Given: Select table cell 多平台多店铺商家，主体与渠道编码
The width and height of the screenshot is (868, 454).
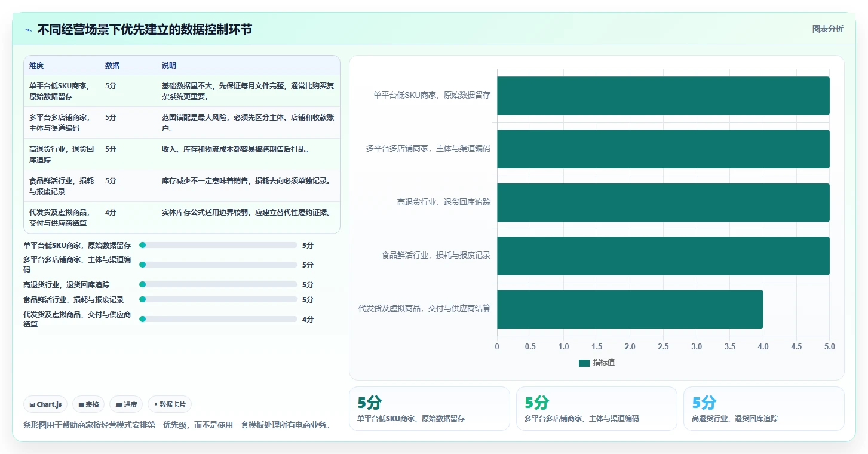Looking at the screenshot, I should 62,122.
